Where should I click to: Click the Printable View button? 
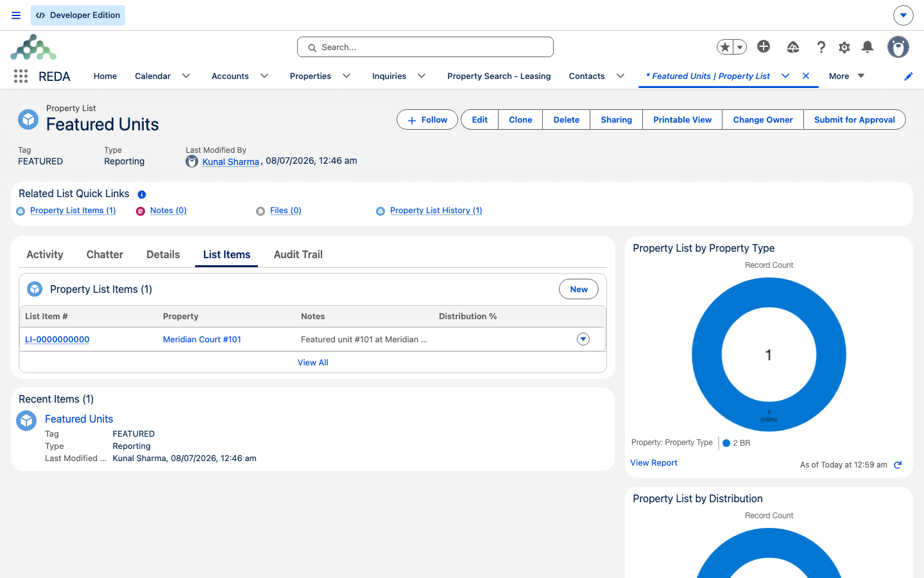pos(682,119)
